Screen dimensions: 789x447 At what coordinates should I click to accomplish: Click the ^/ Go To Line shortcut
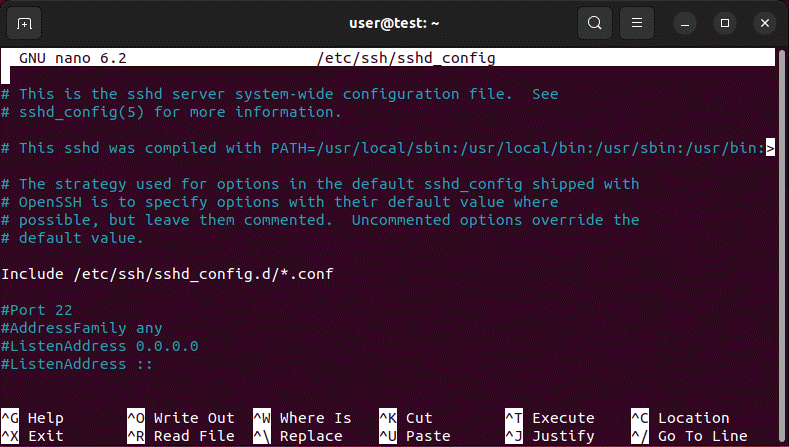(x=688, y=436)
